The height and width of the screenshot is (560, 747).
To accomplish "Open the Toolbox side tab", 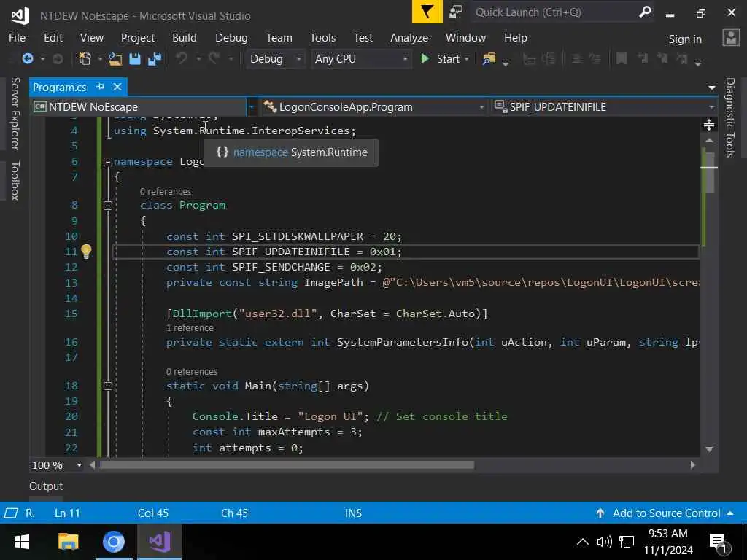I will pyautogui.click(x=15, y=181).
